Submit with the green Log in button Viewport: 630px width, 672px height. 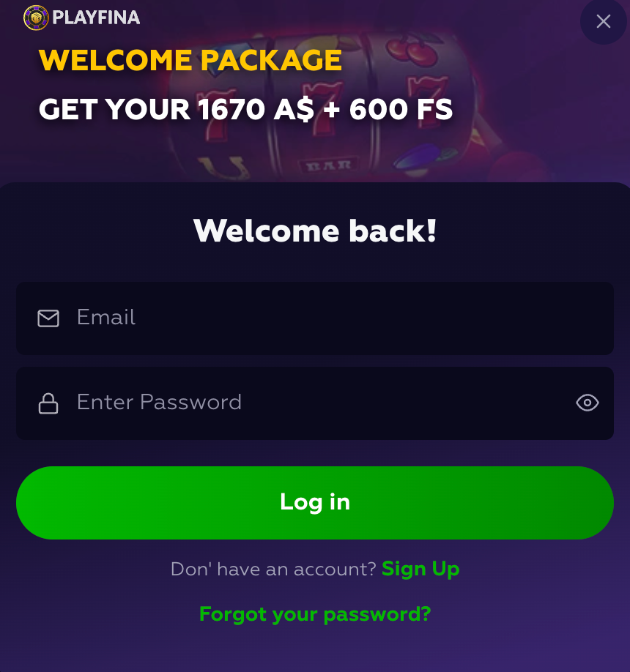click(315, 503)
